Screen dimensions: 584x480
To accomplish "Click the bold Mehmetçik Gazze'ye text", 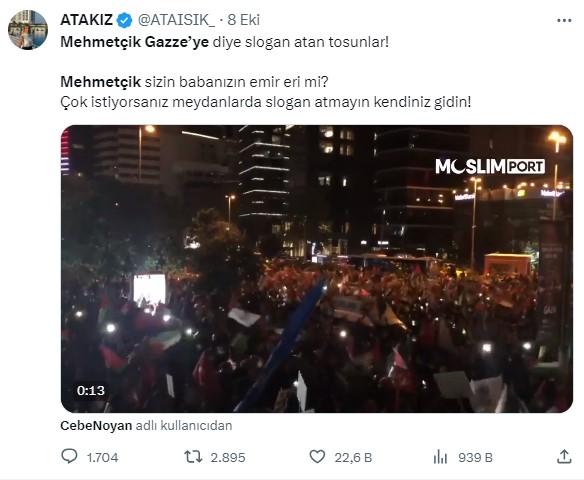I will 134,42.
